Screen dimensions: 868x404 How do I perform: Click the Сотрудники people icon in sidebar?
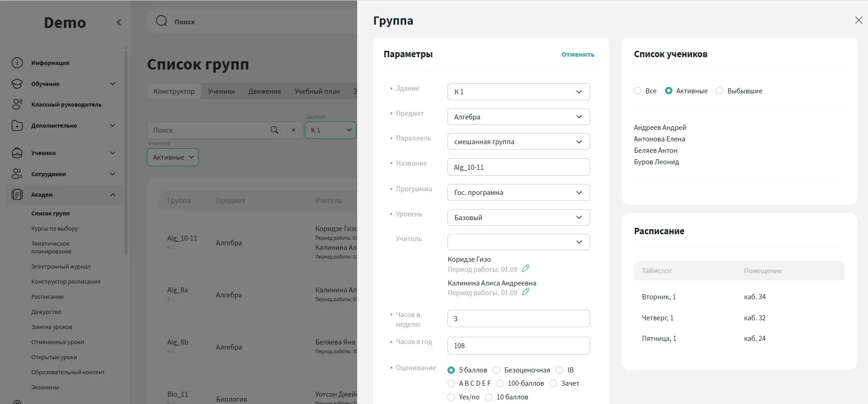point(17,174)
